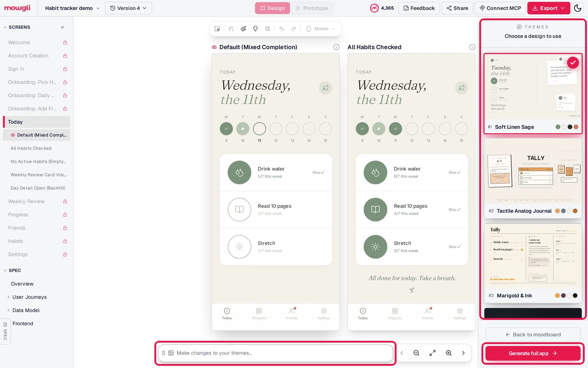Fit canvas to screen with expand icon

click(x=433, y=353)
